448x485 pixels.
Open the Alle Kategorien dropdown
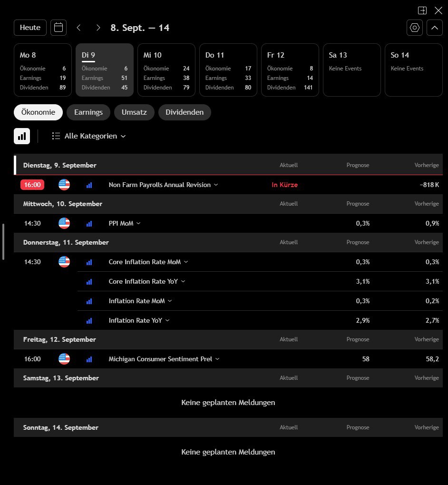[89, 136]
